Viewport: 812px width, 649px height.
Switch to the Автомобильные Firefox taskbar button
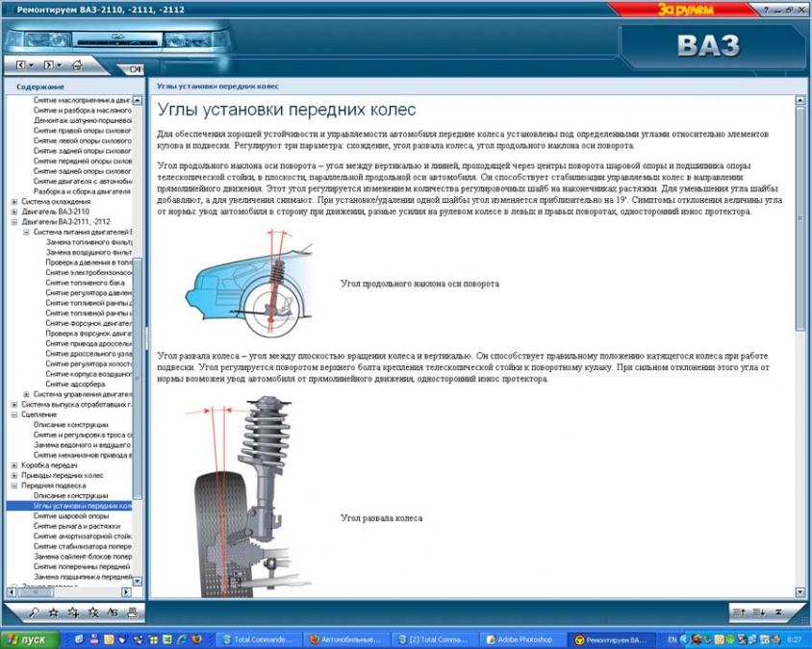345,640
